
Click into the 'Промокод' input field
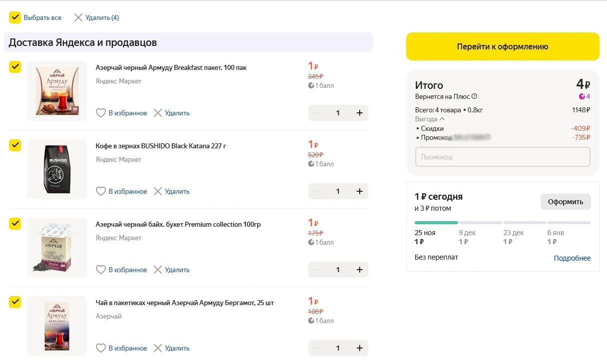pyautogui.click(x=503, y=157)
